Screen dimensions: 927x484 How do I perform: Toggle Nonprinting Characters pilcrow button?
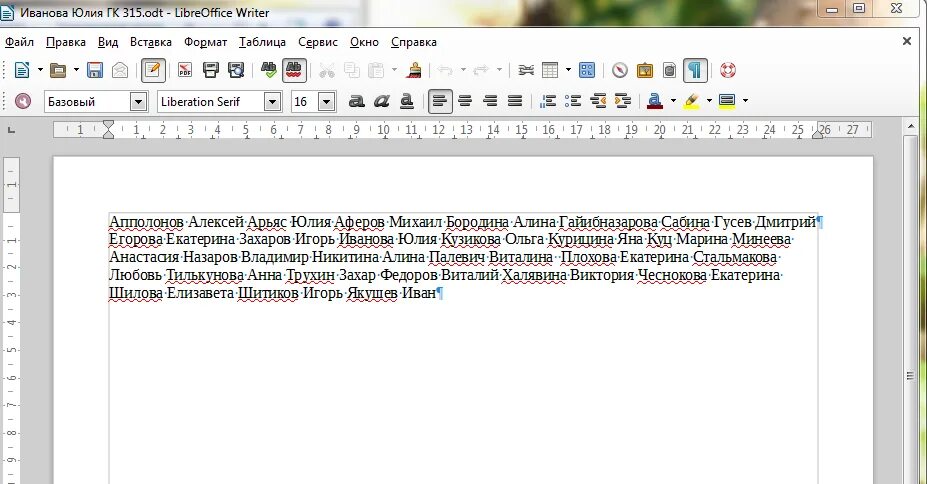695,70
